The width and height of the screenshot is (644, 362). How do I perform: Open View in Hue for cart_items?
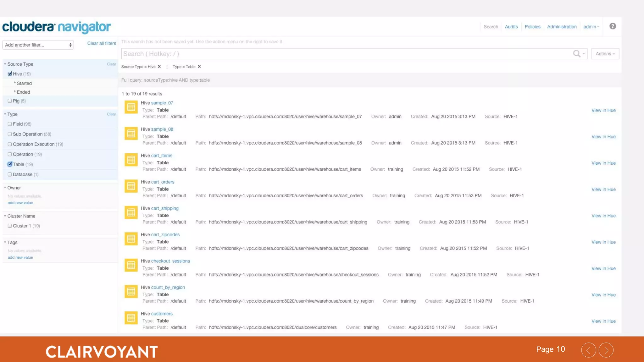[x=603, y=163]
